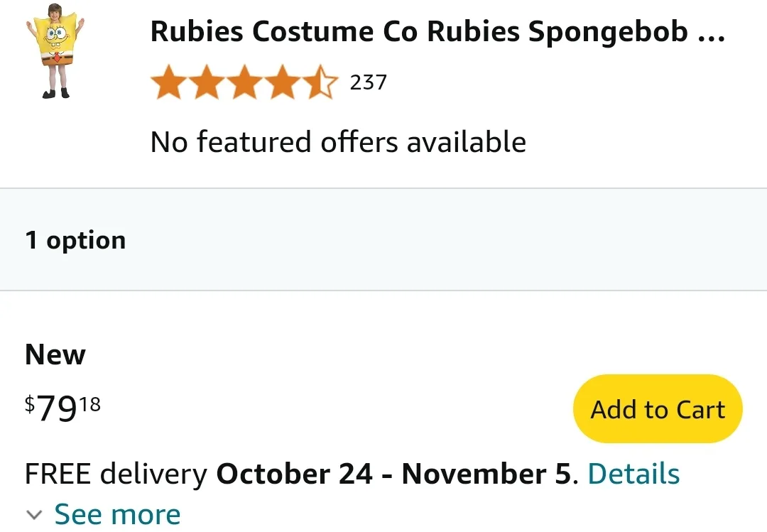
Task: Select the half-star at the end of the rating
Action: point(323,82)
